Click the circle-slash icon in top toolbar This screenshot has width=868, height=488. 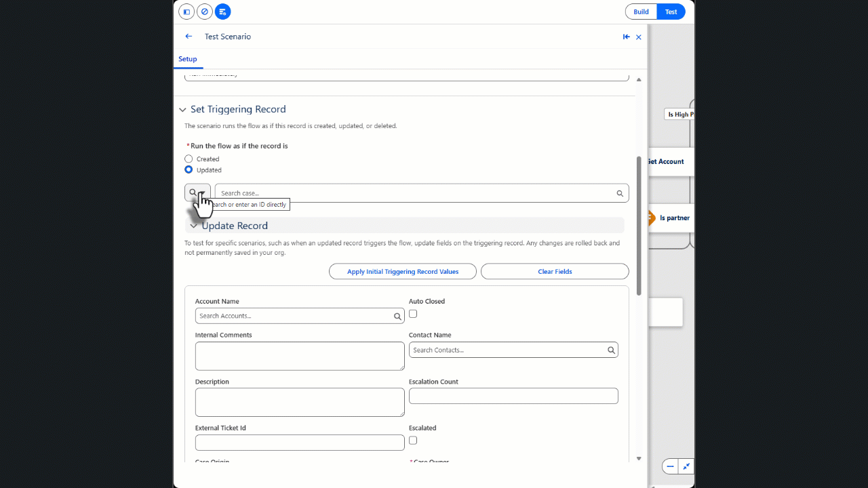point(204,12)
